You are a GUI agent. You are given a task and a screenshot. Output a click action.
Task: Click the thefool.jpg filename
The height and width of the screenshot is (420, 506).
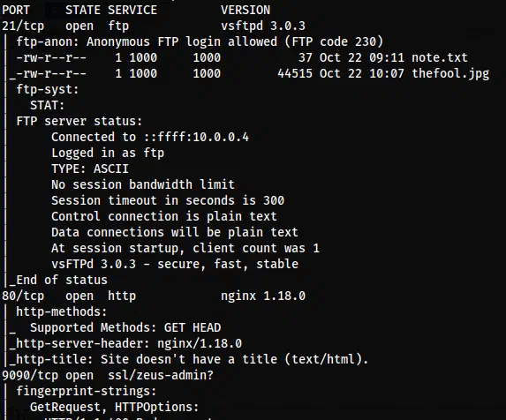click(x=450, y=74)
